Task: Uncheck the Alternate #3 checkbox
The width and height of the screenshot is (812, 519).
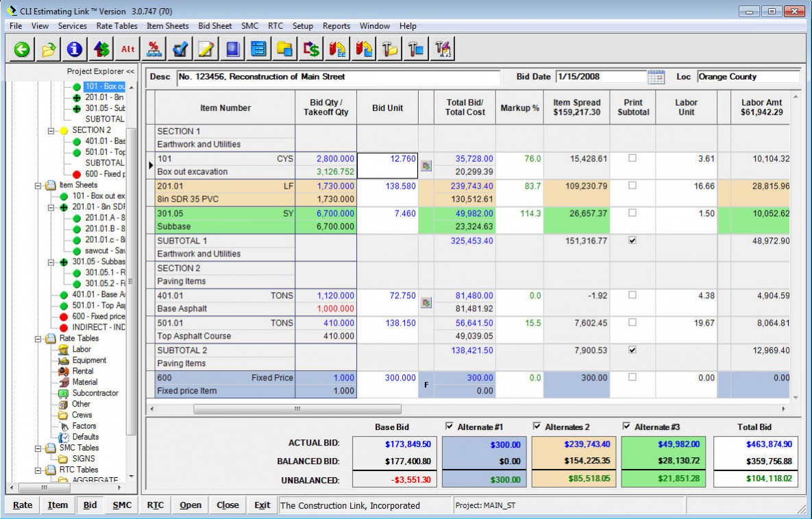Action: pos(626,426)
